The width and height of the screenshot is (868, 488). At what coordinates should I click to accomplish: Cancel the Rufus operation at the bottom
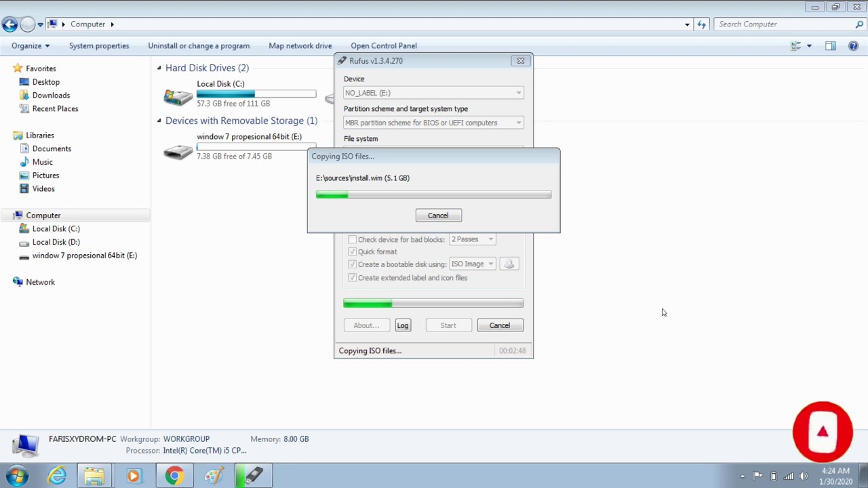point(500,325)
